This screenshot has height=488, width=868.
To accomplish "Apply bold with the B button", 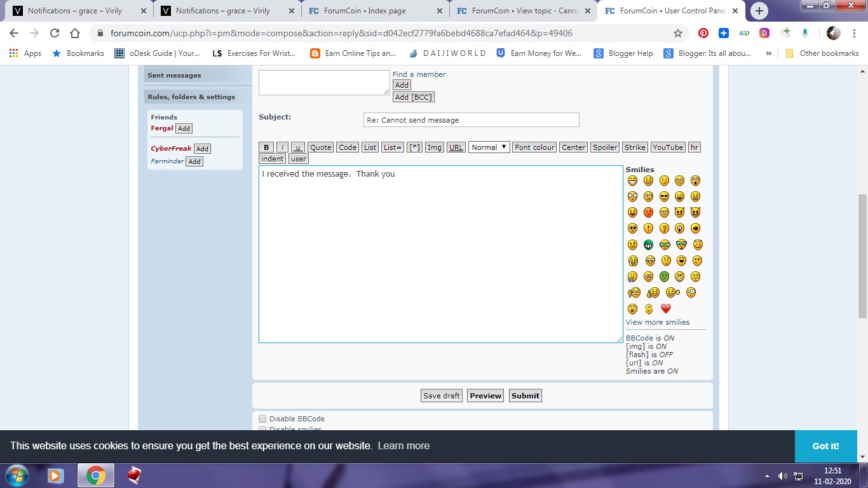I will coord(266,147).
